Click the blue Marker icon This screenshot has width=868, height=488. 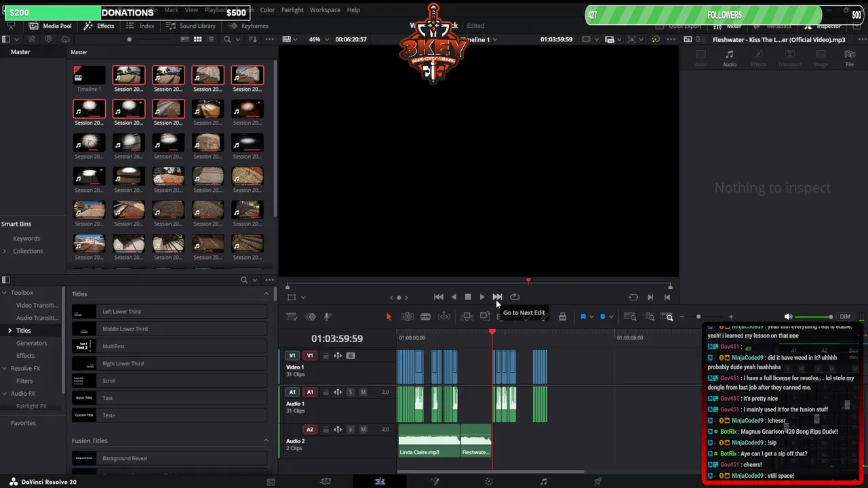[602, 317]
